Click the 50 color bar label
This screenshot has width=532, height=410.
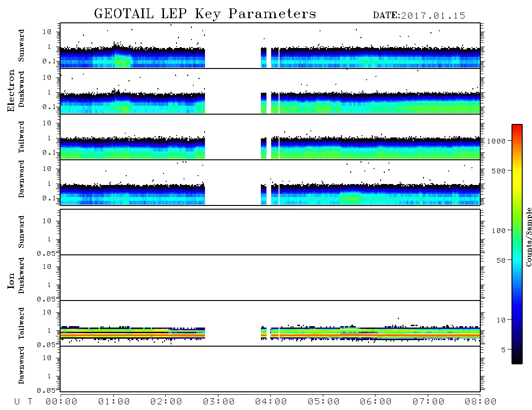(501, 260)
